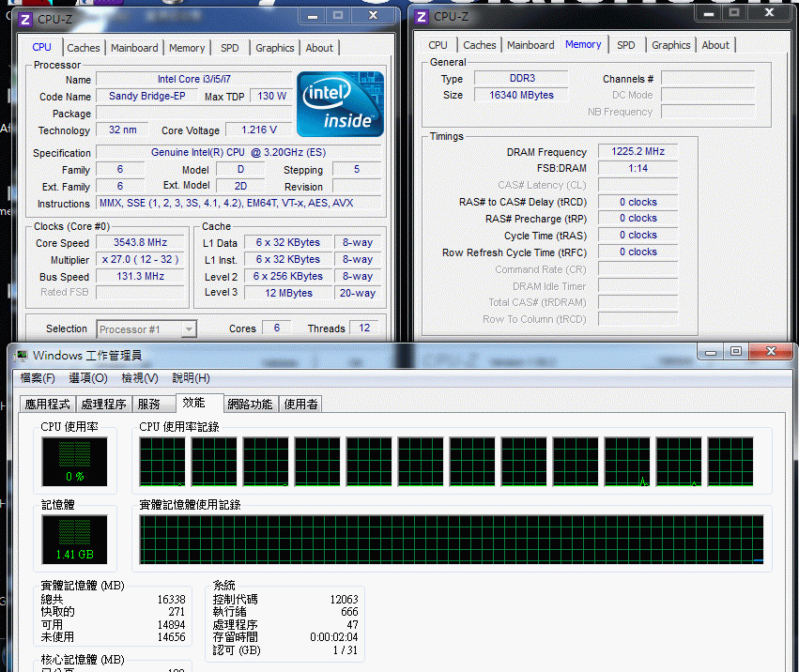Viewport: 799px width, 672px height.
Task: Open the 檢視(V) menu in Task Manager
Action: pyautogui.click(x=140, y=378)
